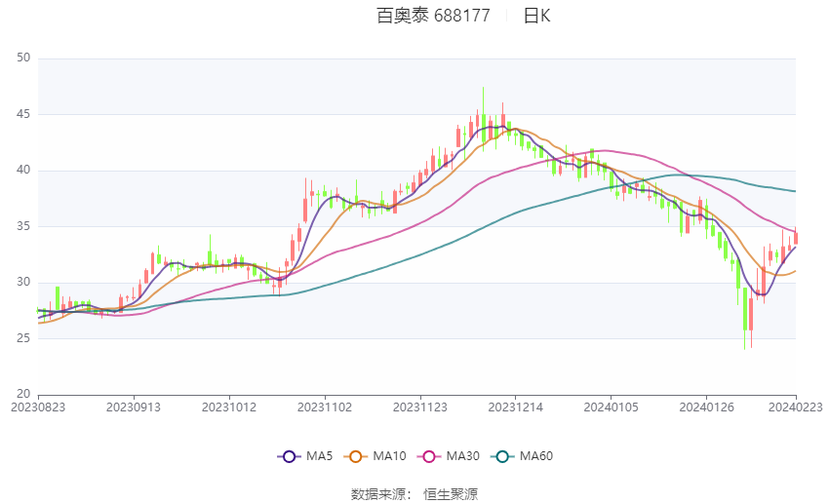The height and width of the screenshot is (504, 829).
Task: Click the 50 price axis label
Action: point(23,58)
